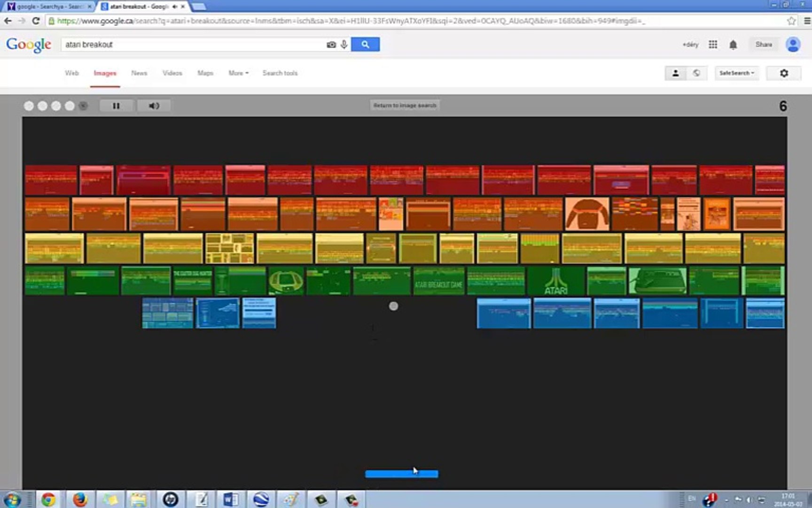The image size is (812, 508).
Task: Click the blue Breakout paddle
Action: pyautogui.click(x=402, y=474)
